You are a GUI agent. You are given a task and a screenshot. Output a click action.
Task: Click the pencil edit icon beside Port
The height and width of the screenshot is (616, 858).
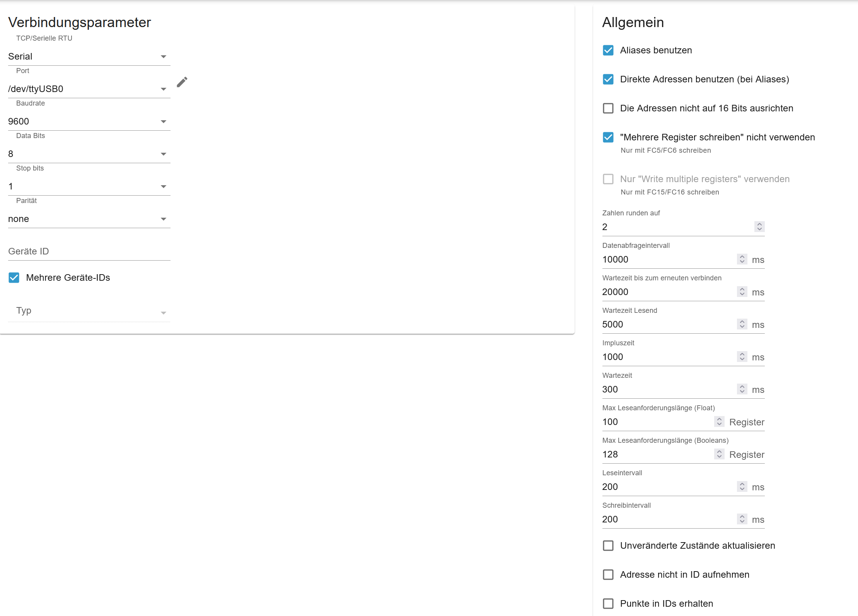coord(182,82)
